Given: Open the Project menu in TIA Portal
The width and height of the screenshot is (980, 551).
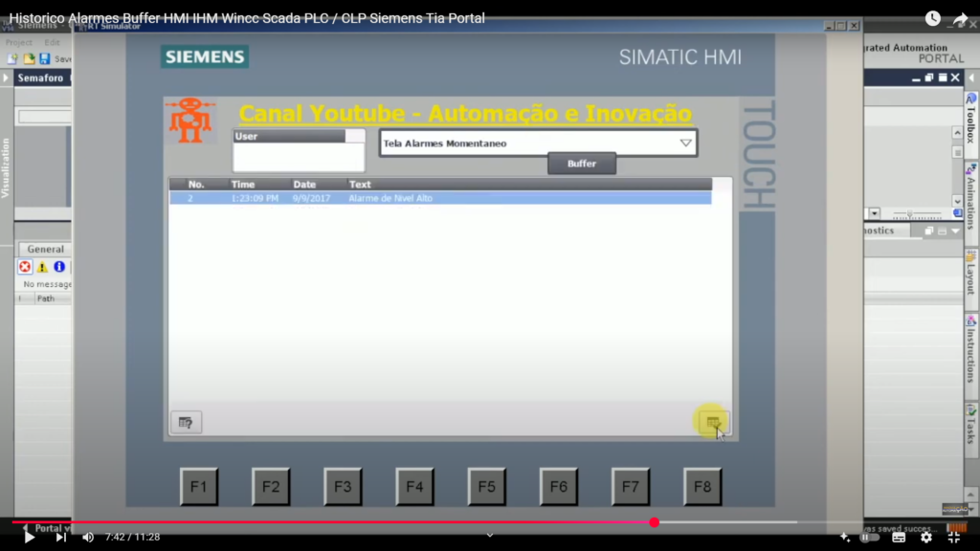Looking at the screenshot, I should (x=19, y=42).
